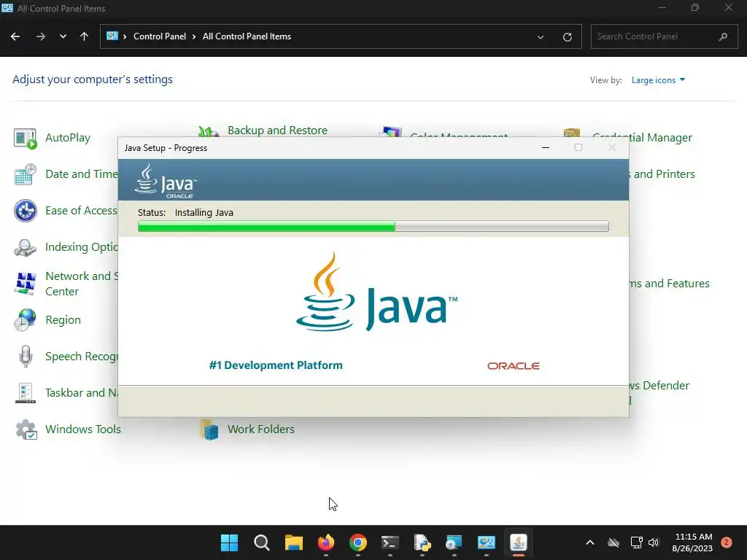Open the AutoPlay icon in Control Panel

(x=26, y=138)
